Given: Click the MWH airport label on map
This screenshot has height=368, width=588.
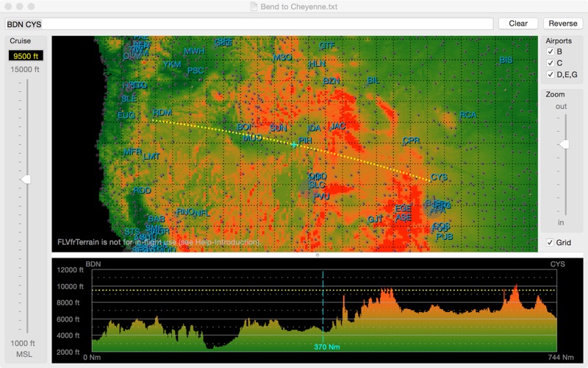Looking at the screenshot, I should tap(194, 51).
